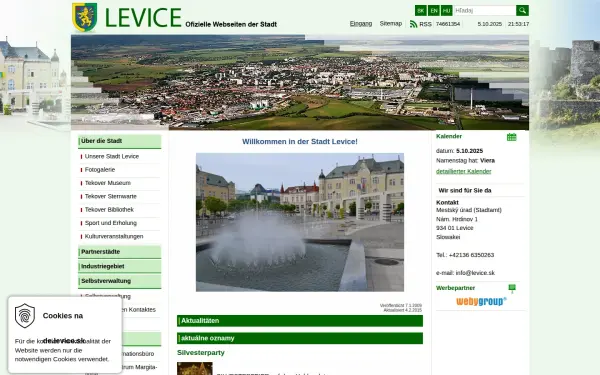Focus the Hľadaj search field
600x375 pixels.
point(484,10)
